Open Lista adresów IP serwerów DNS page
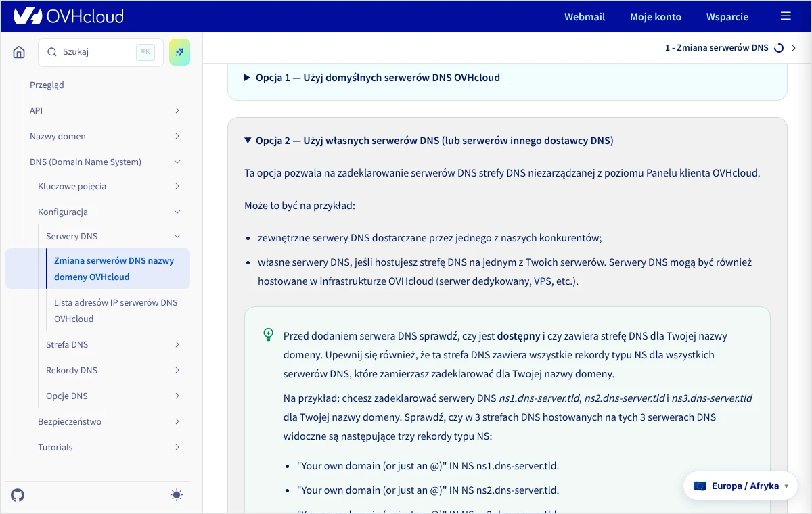The width and height of the screenshot is (812, 514). point(116,310)
